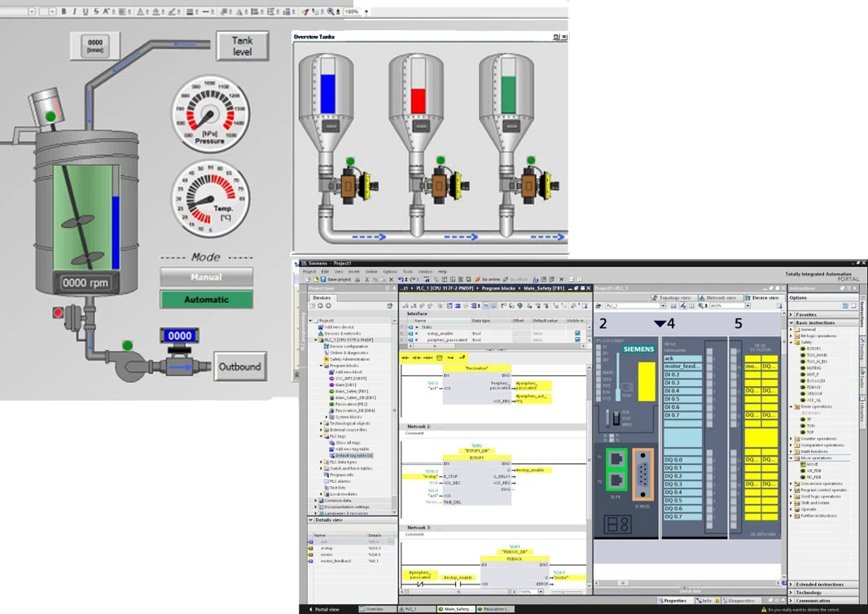868x614 pixels.
Task: Switch to the Network view tab
Action: (720, 298)
